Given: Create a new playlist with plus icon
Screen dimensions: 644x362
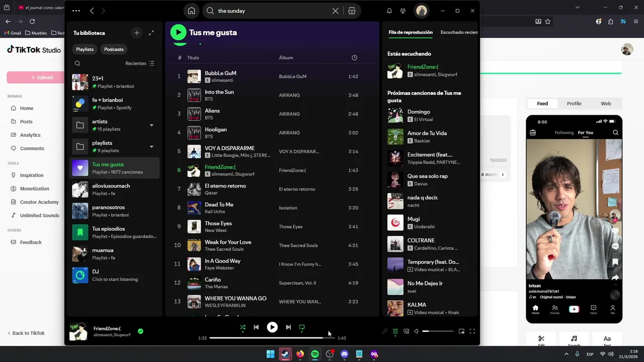Looking at the screenshot, I should 136,33.
